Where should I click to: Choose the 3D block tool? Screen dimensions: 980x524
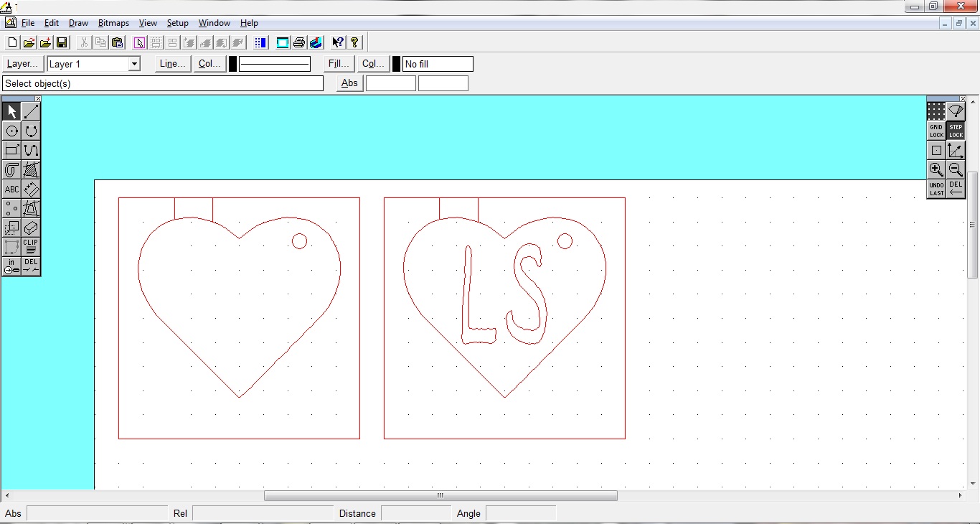click(31, 228)
